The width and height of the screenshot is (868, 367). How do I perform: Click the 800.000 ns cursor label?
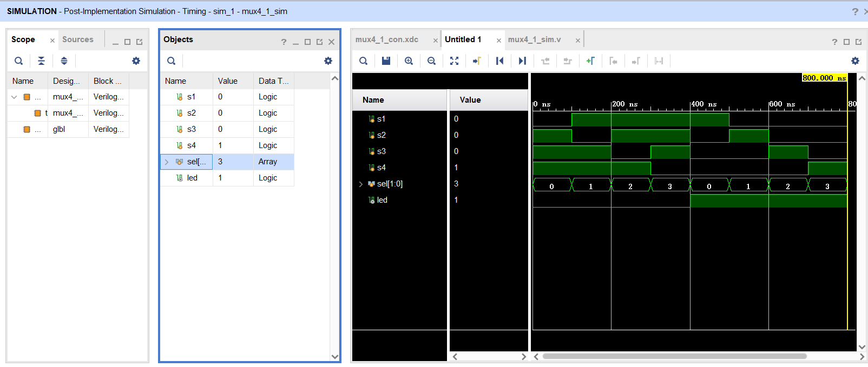tap(824, 78)
